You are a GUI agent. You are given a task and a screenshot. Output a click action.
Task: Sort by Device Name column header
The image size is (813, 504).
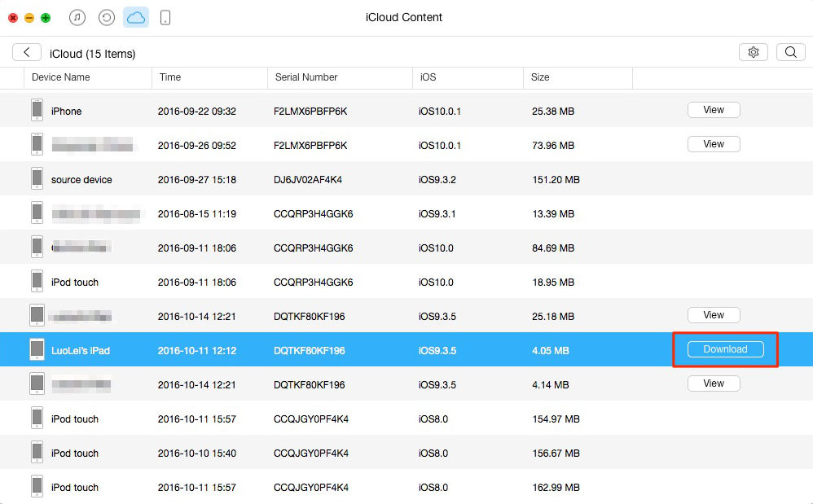[x=61, y=77]
